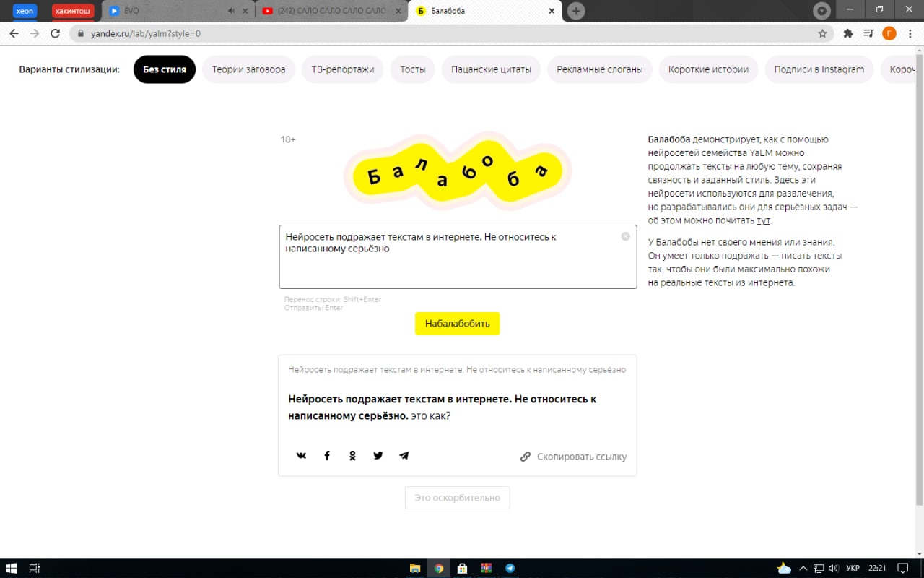The image size is (924, 578).
Task: Open the orange Chrome profile avatar
Action: [889, 33]
